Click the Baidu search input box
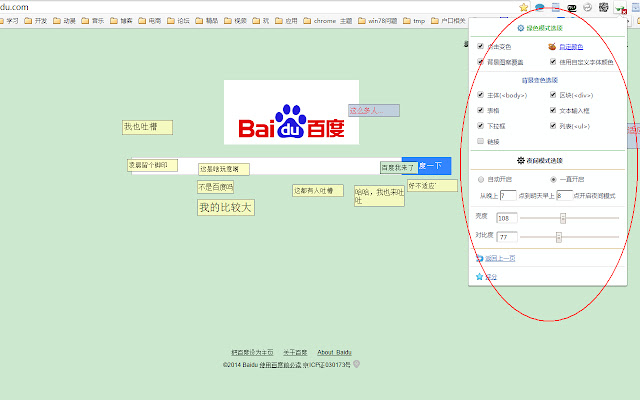The width and height of the screenshot is (640, 400). click(x=267, y=166)
